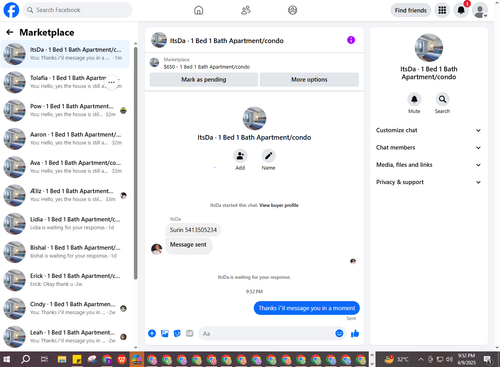The image size is (500, 367).
Task: Go back with the Marketplace arrow
Action: click(x=10, y=32)
